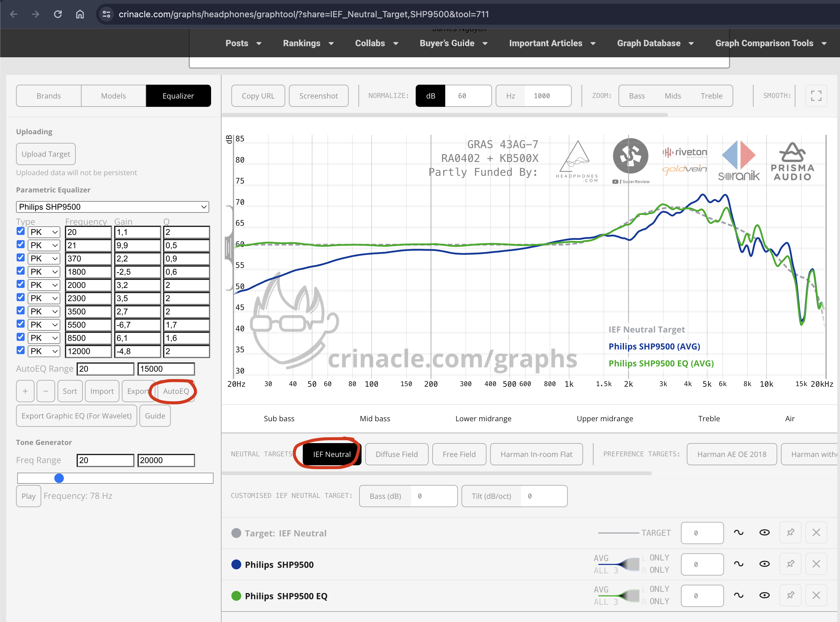Switch to the Models tab
The width and height of the screenshot is (840, 622).
tap(114, 96)
